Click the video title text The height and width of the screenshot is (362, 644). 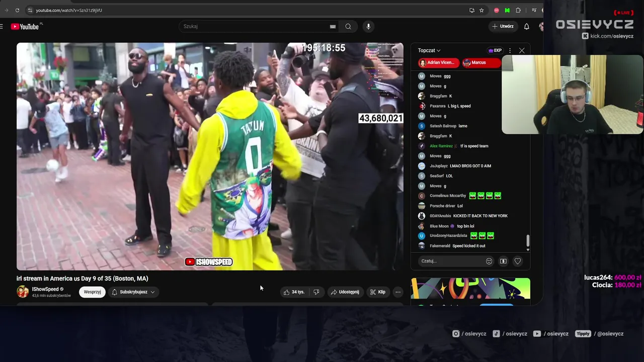point(83,279)
